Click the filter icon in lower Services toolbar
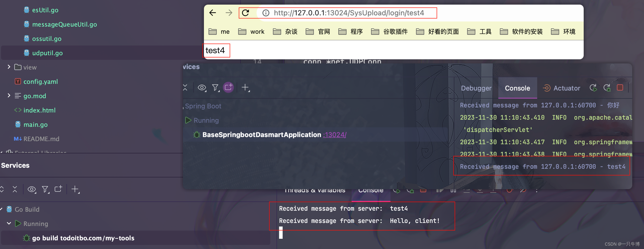Screen dimensions: 644x249 pyautogui.click(x=45, y=189)
